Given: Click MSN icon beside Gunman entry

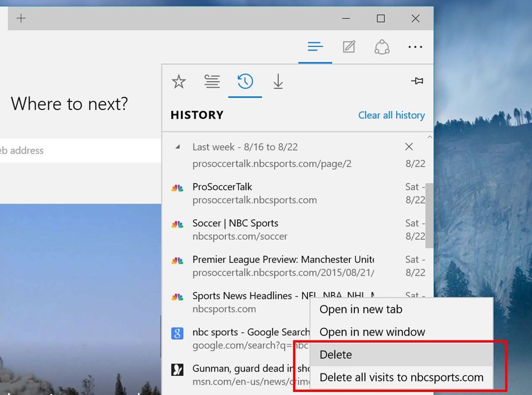Looking at the screenshot, I should coord(177,369).
